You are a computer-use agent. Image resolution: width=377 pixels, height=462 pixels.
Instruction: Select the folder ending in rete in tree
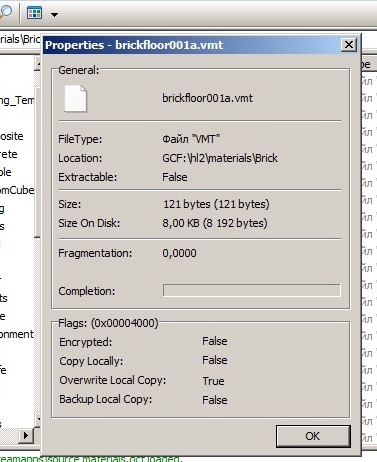(9, 154)
